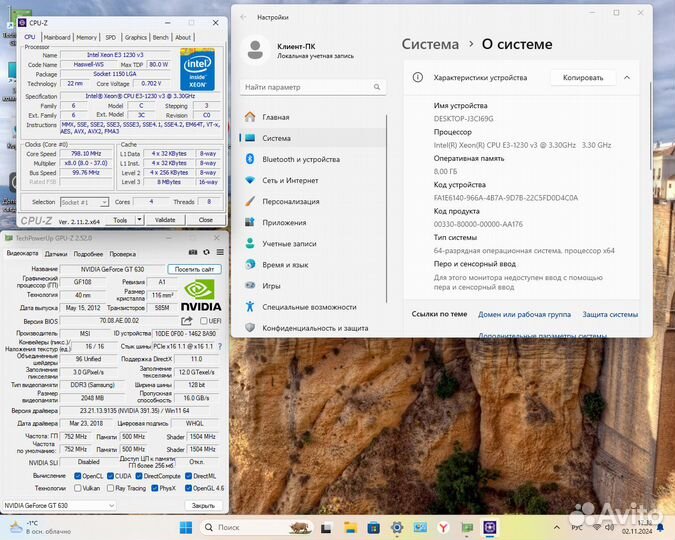Click the Закрыть button in GPU-Z
The height and width of the screenshot is (540, 675).
pos(203,506)
